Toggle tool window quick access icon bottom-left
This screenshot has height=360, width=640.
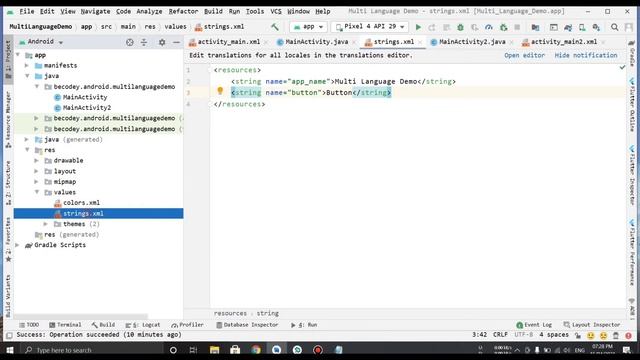tap(9, 336)
